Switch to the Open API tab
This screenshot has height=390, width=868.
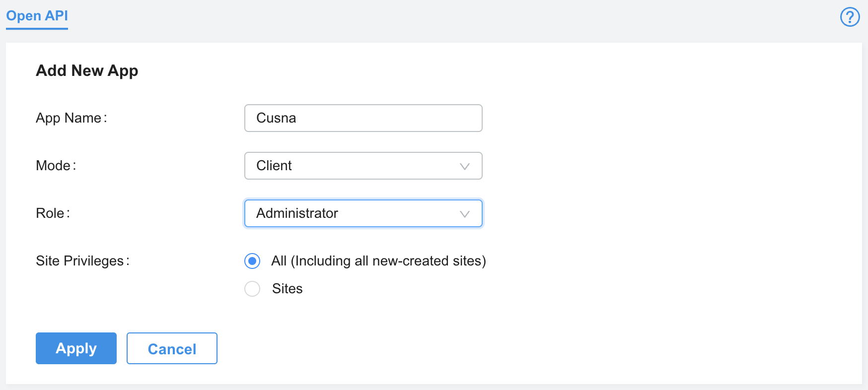point(37,16)
